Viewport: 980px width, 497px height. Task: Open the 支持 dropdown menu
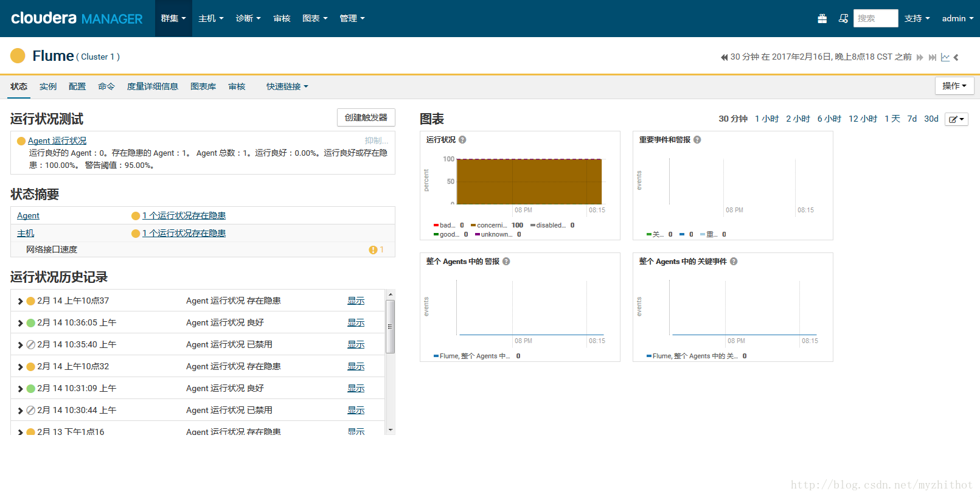pos(917,18)
